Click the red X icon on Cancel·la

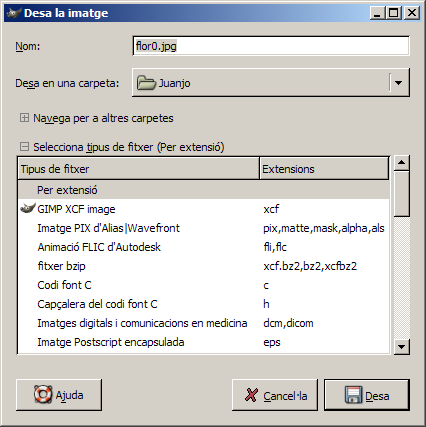(x=251, y=395)
